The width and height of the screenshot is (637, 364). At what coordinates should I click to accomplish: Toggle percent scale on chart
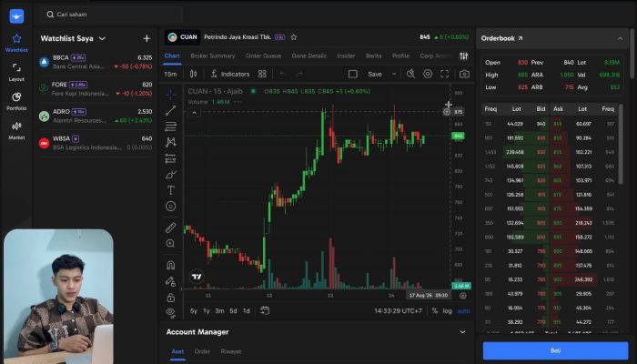[435, 311]
